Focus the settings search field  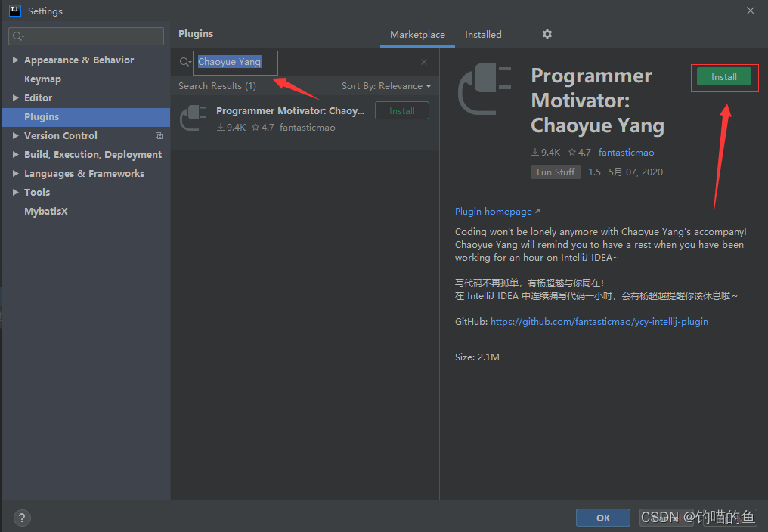pos(86,36)
